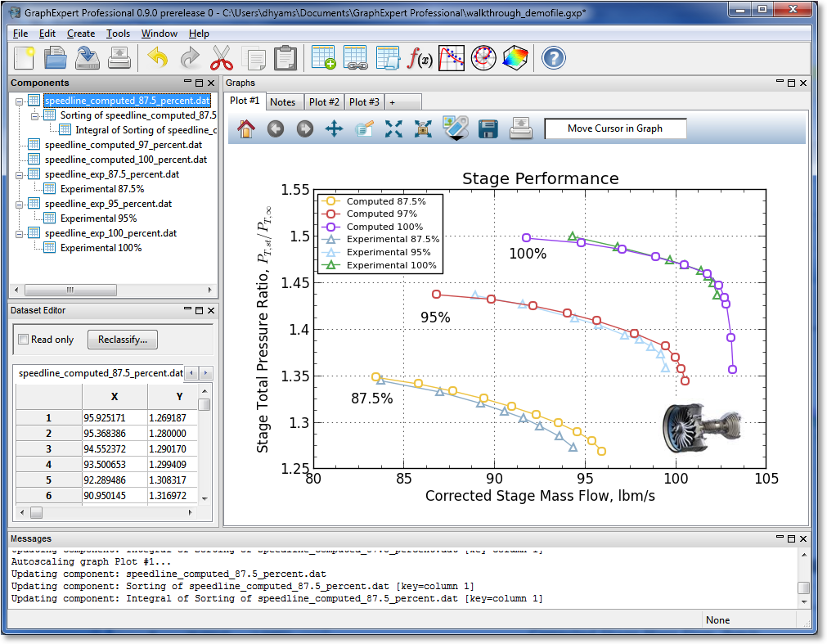Image resolution: width=827 pixels, height=644 pixels.
Task: Open the Help menu
Action: 200,34
